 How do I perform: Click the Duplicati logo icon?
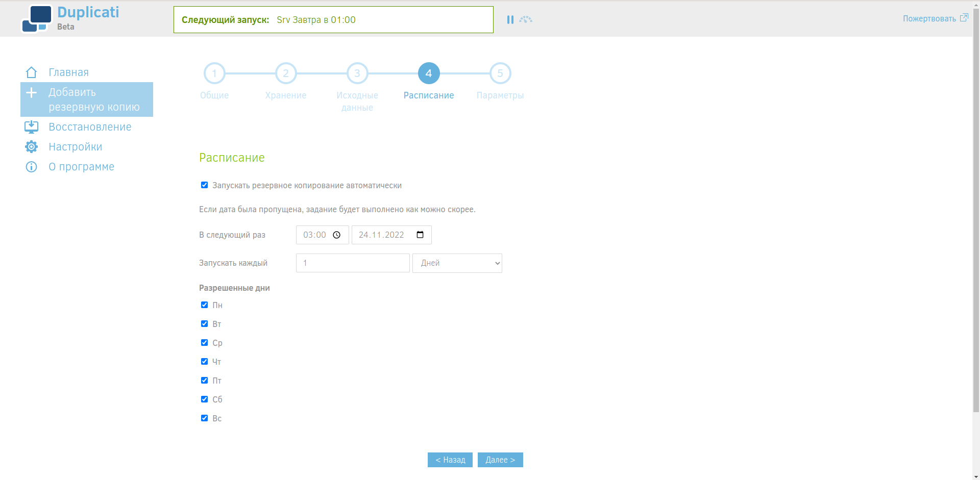36,18
